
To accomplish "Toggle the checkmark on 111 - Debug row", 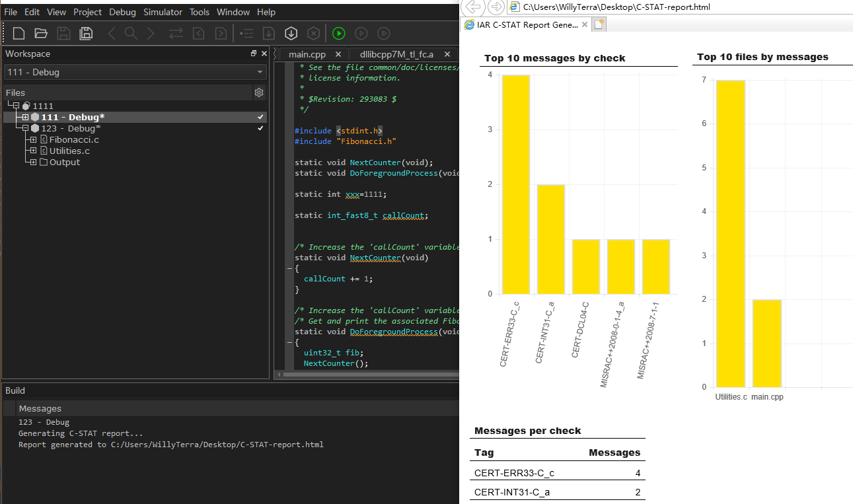I will (x=261, y=117).
